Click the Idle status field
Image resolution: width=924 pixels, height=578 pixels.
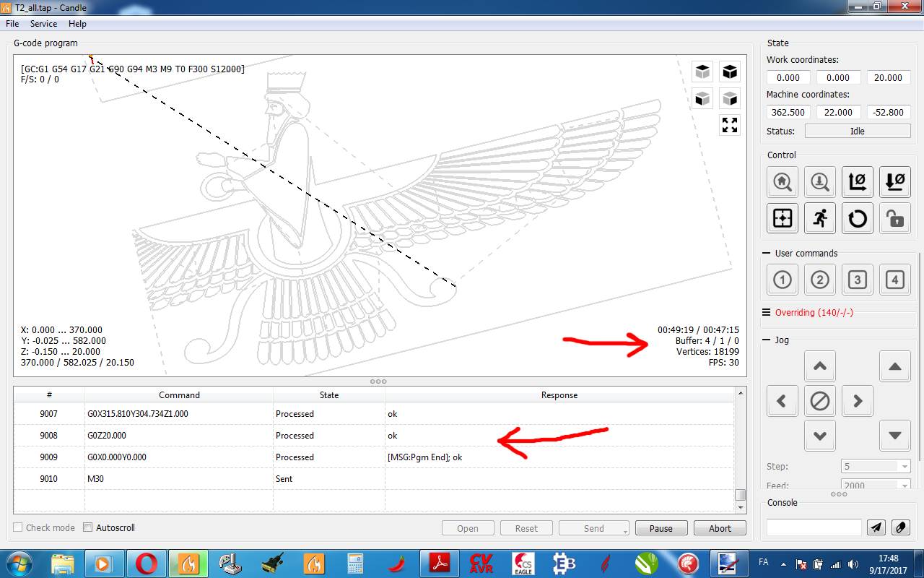[858, 131]
